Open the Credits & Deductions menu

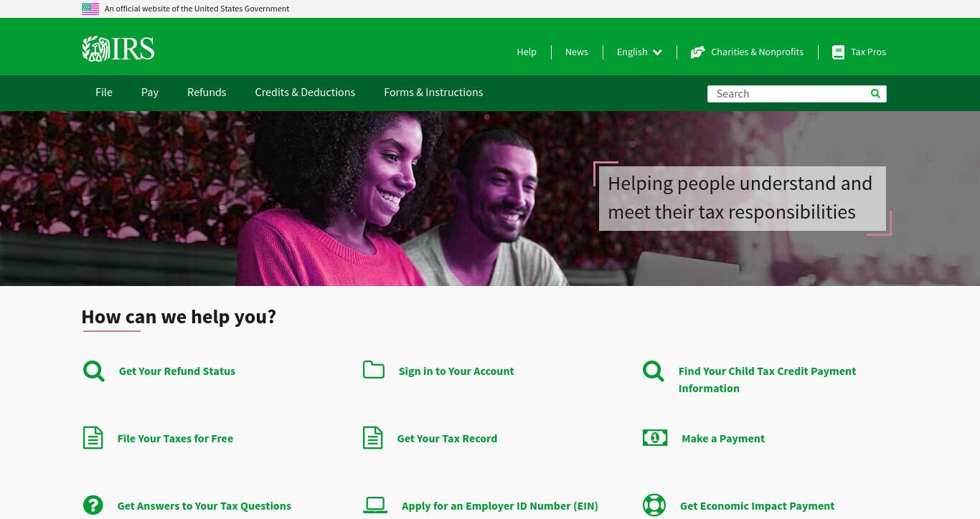[305, 92]
